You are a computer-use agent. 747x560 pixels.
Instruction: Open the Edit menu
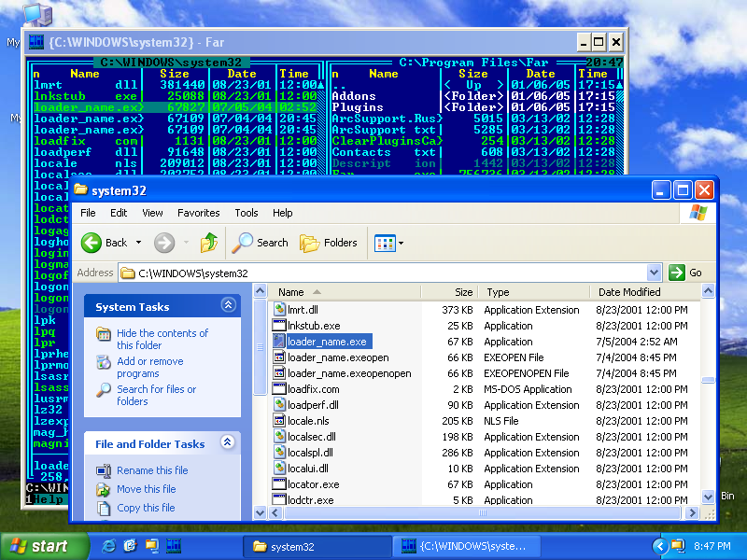coord(119,213)
